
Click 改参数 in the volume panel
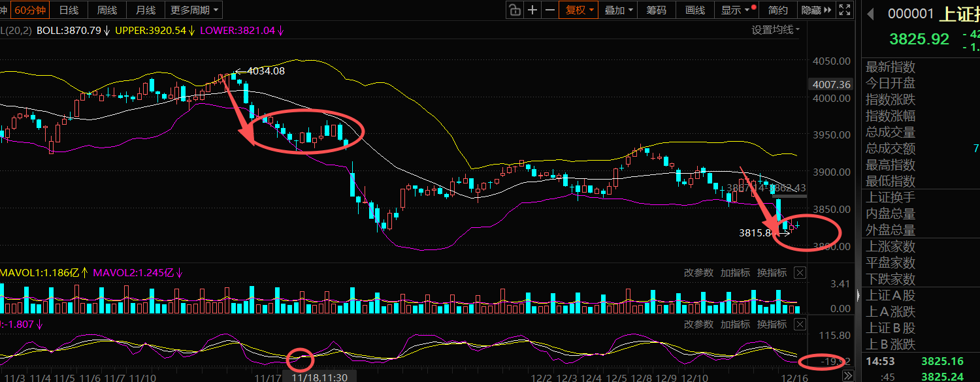pyautogui.click(x=698, y=273)
